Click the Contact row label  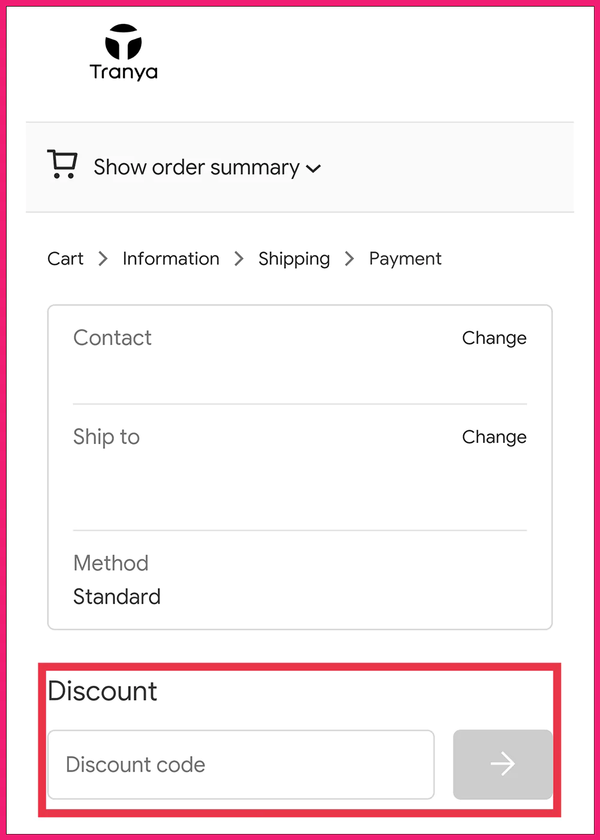[x=112, y=338]
